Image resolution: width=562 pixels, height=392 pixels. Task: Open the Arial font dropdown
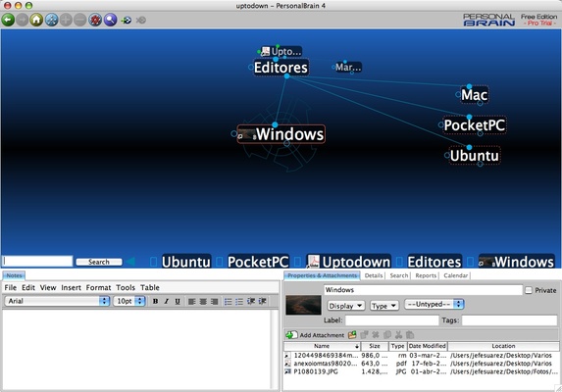[x=57, y=301]
